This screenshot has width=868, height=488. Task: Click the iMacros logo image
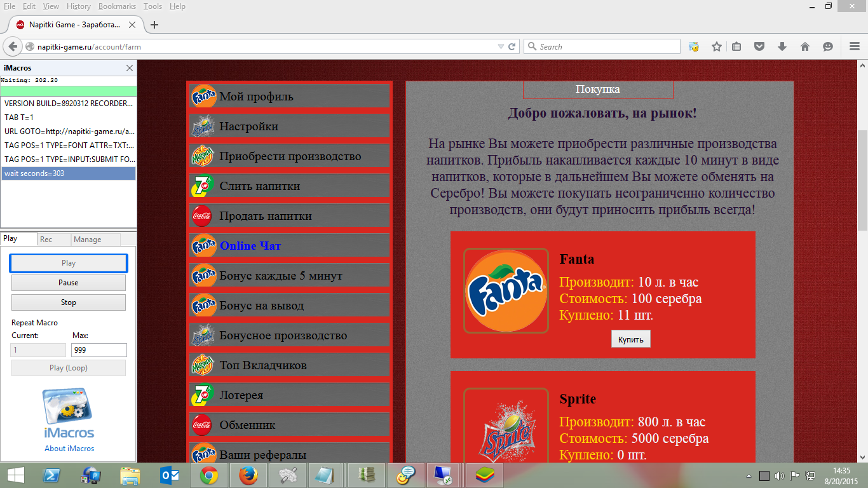69,414
